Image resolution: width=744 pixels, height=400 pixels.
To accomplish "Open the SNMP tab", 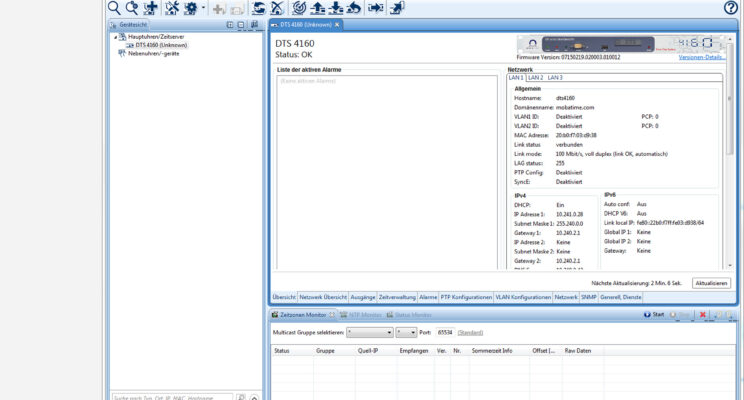I will tap(588, 297).
